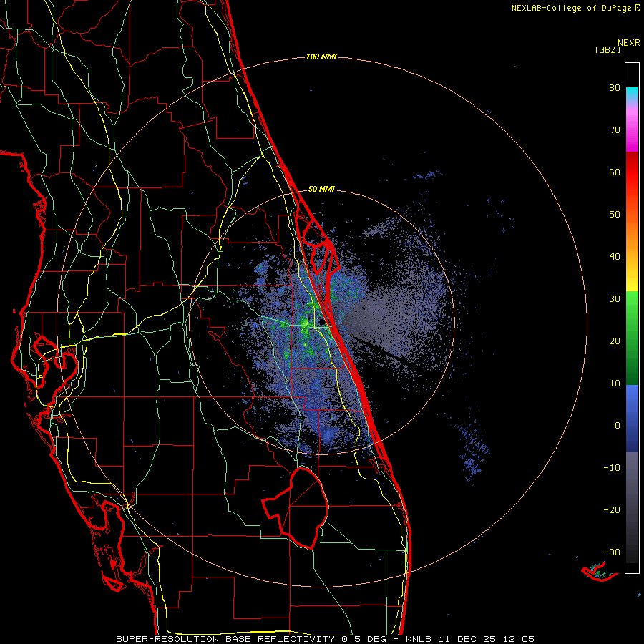
Task: Click the KMLB 11 DEC 25 12:05 timestamp
Action: [x=470, y=639]
